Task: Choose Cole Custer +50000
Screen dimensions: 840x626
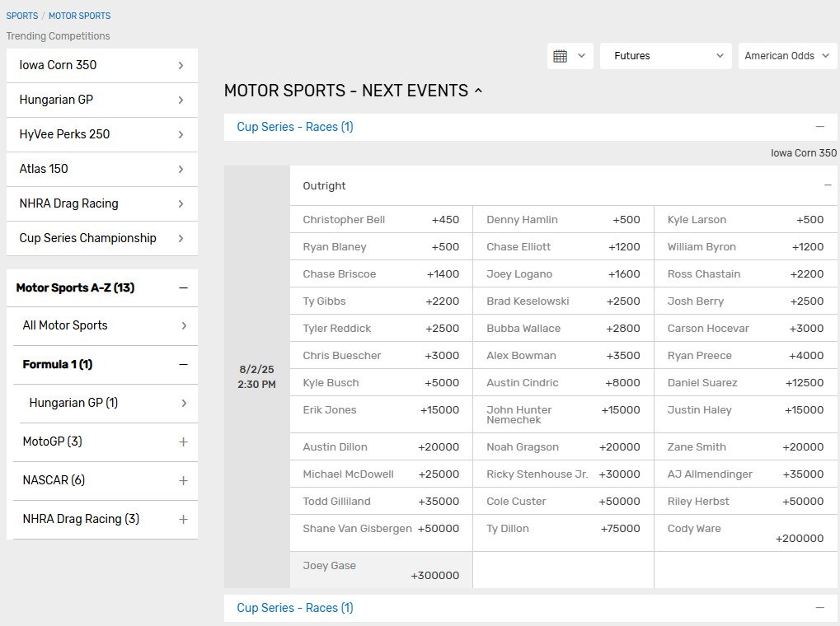Action: (563, 502)
